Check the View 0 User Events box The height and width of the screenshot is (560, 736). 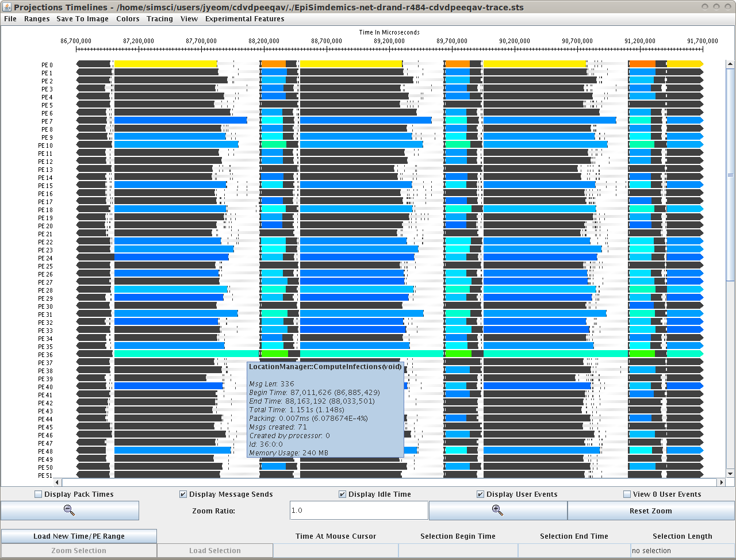coord(627,494)
